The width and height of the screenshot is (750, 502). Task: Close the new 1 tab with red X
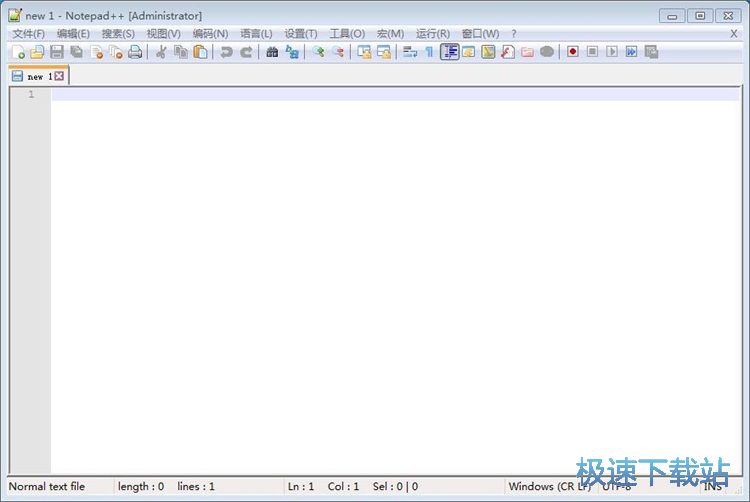pos(59,76)
